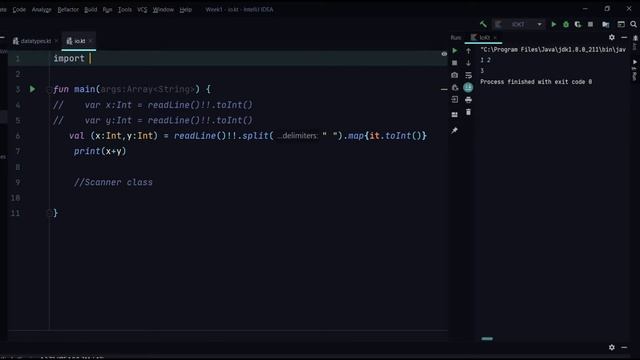This screenshot has width=640, height=360.
Task: Click line number 10 in gutter
Action: 15,198
